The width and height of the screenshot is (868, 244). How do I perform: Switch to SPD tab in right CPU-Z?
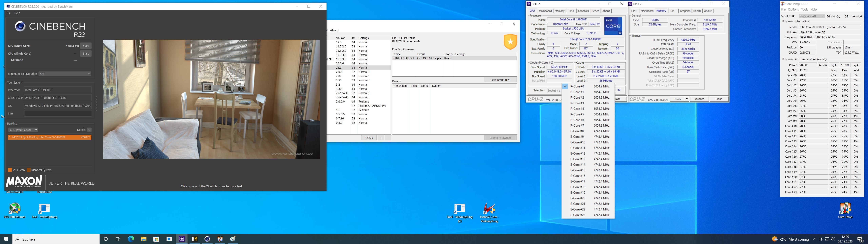click(673, 11)
